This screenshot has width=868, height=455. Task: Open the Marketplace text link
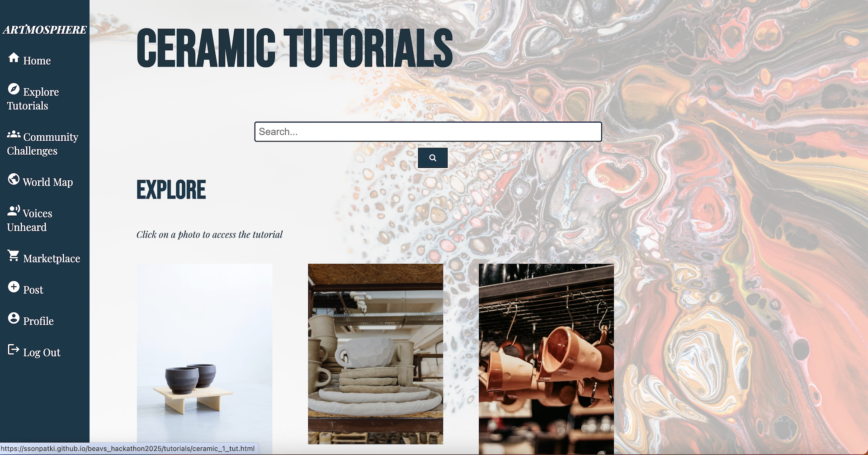coord(52,259)
